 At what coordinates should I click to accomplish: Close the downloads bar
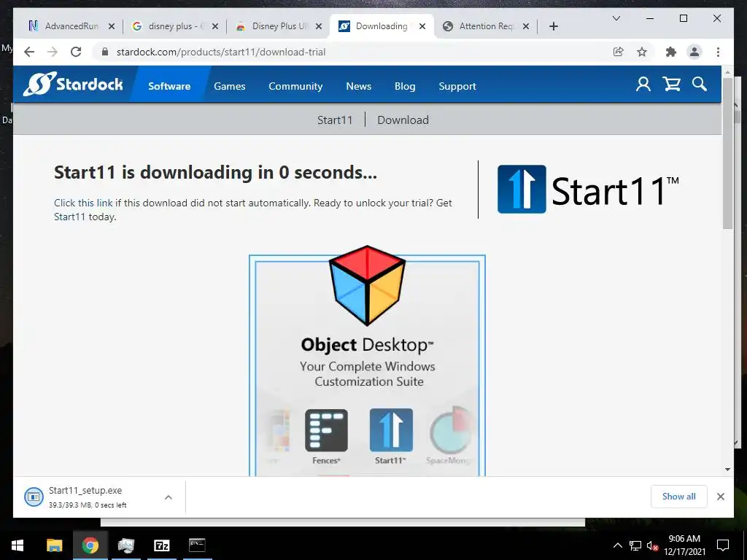720,497
